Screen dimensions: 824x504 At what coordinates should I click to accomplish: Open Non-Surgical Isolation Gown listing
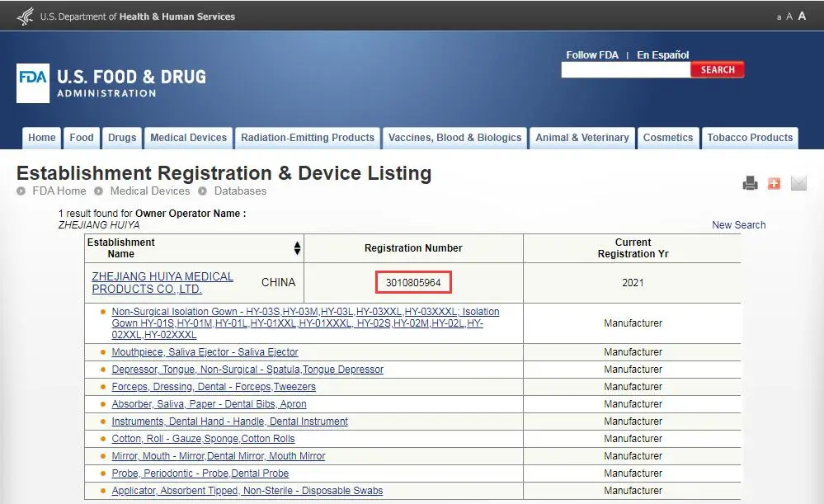point(305,323)
